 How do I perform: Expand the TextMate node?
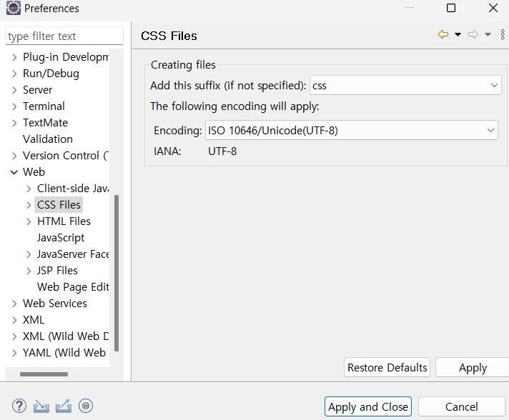pos(14,123)
